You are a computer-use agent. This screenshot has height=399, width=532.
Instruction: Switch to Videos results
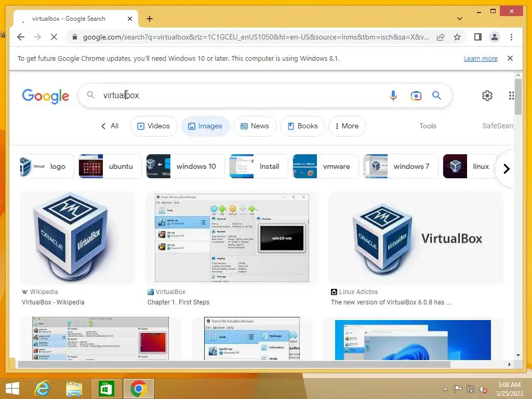click(x=153, y=126)
